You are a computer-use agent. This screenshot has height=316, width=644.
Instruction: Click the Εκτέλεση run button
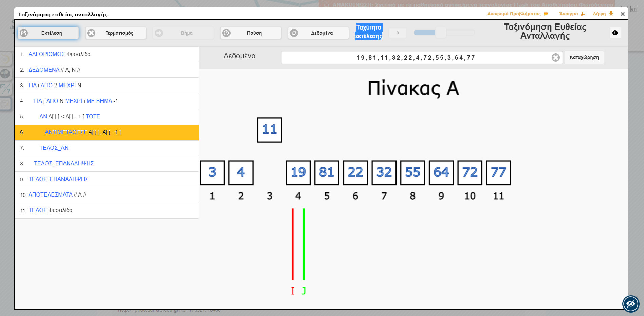click(48, 33)
